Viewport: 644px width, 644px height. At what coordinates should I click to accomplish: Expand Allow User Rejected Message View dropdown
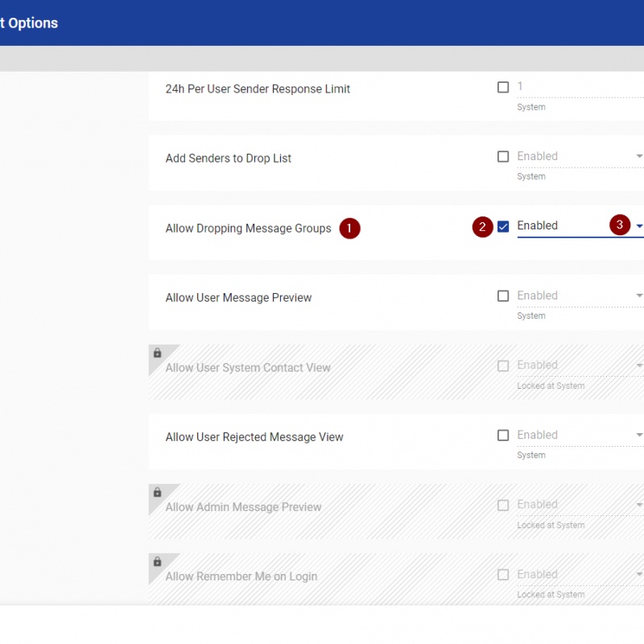click(x=639, y=435)
